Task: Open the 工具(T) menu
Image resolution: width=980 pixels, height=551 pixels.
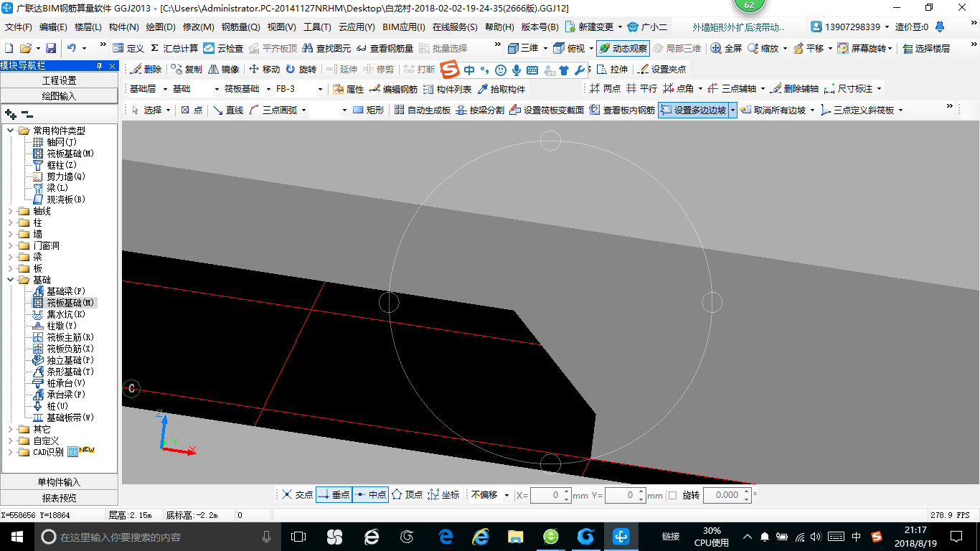Action: click(317, 27)
